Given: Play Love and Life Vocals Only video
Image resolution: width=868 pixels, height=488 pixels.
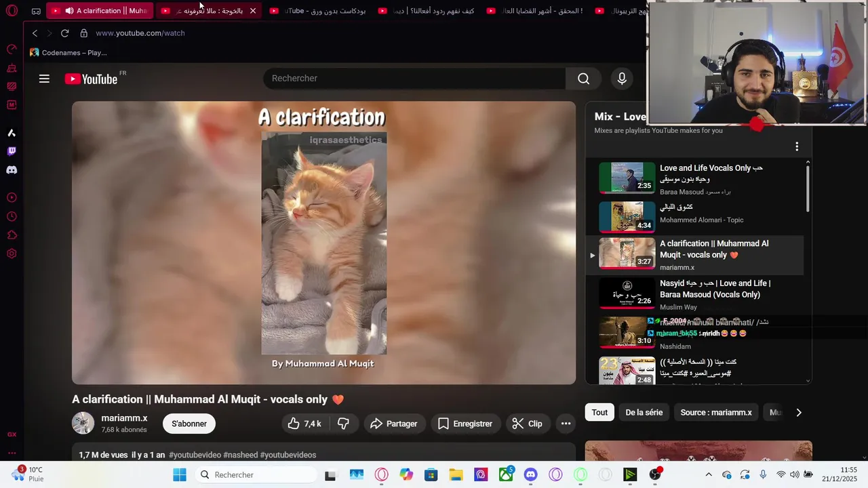Looking at the screenshot, I should click(x=695, y=179).
